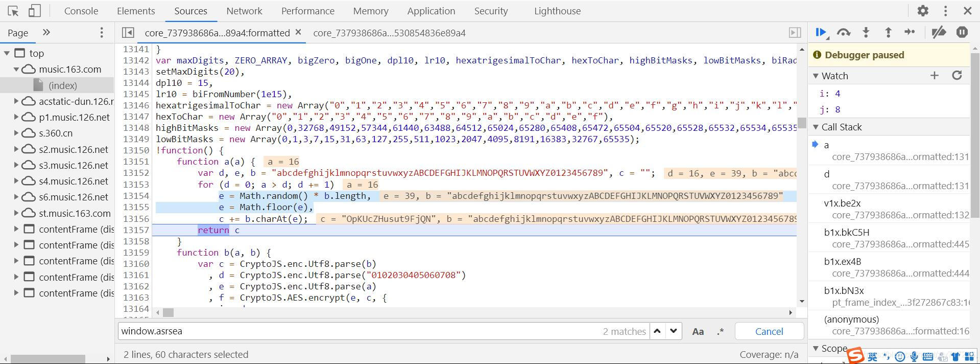Image resolution: width=980 pixels, height=364 pixels.
Task: Open DevTools settings gear
Action: point(923,11)
